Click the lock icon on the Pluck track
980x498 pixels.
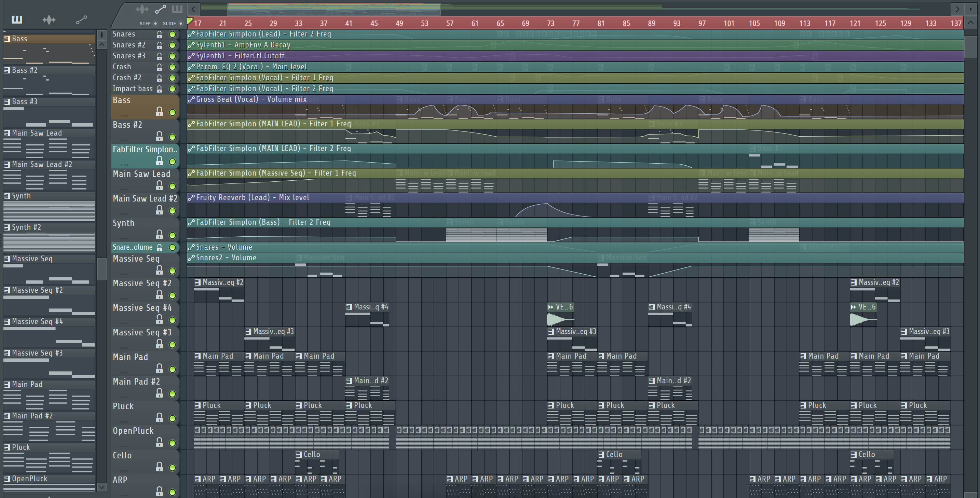point(159,417)
